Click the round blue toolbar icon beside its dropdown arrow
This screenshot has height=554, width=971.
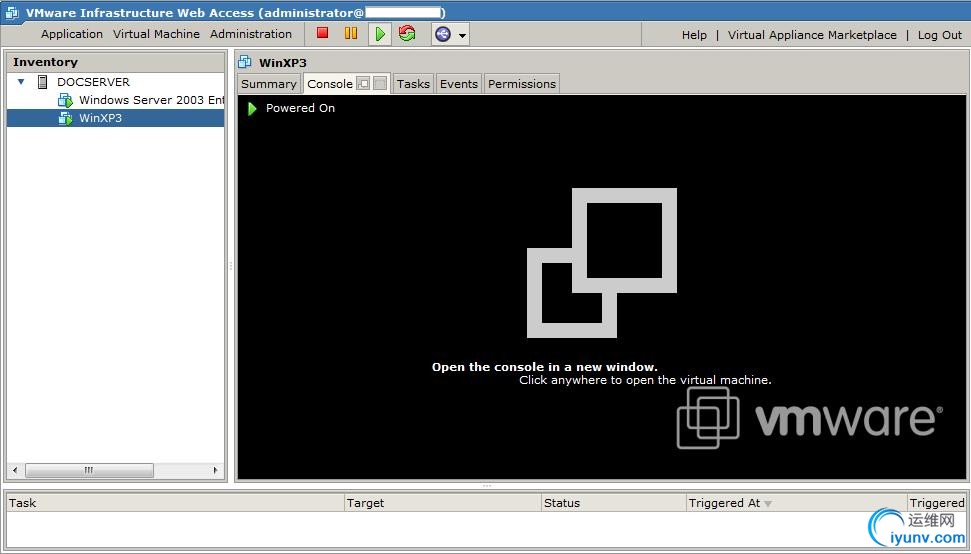tap(443, 34)
